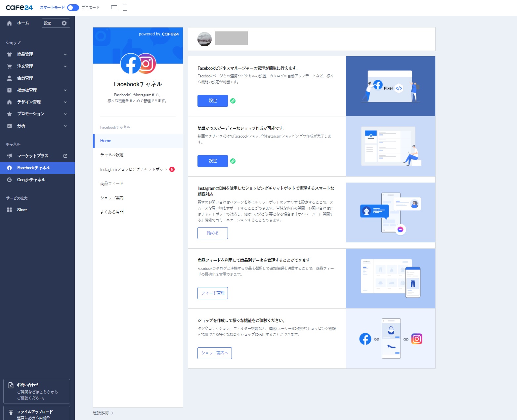Click the 連携解除 link
The width and height of the screenshot is (517, 420).
click(x=103, y=413)
